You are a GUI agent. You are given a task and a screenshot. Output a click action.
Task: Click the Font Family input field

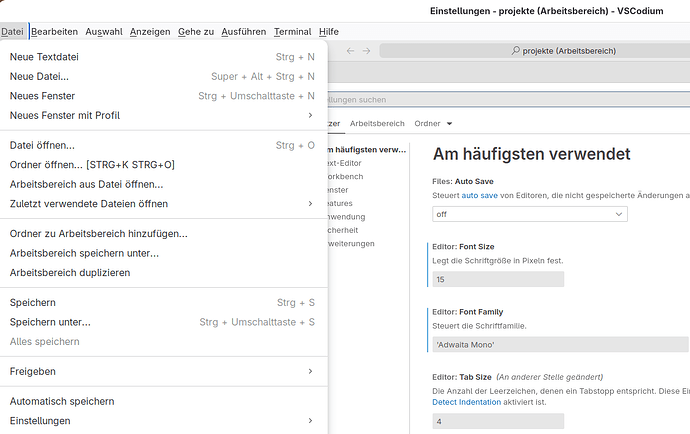pos(560,345)
